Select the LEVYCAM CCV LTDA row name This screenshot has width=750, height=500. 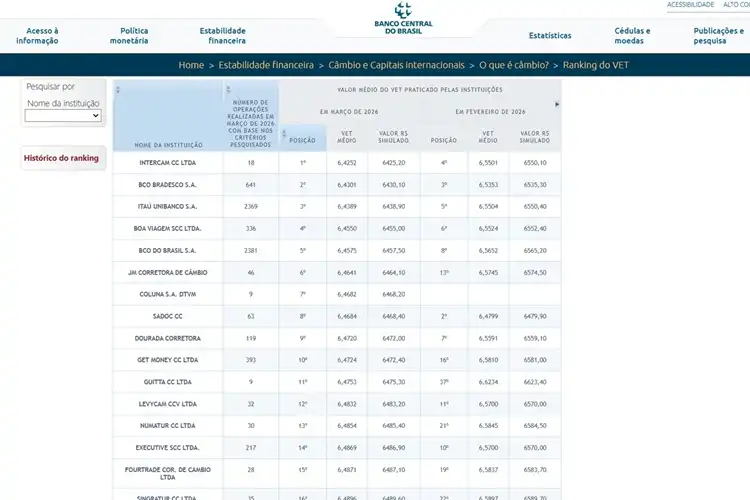point(167,404)
